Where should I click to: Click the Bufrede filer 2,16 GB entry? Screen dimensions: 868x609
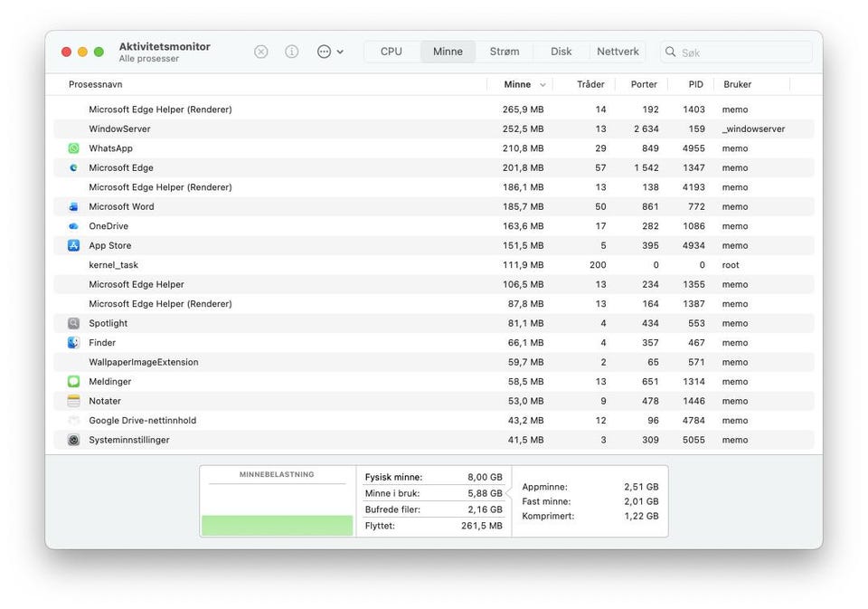(x=433, y=509)
